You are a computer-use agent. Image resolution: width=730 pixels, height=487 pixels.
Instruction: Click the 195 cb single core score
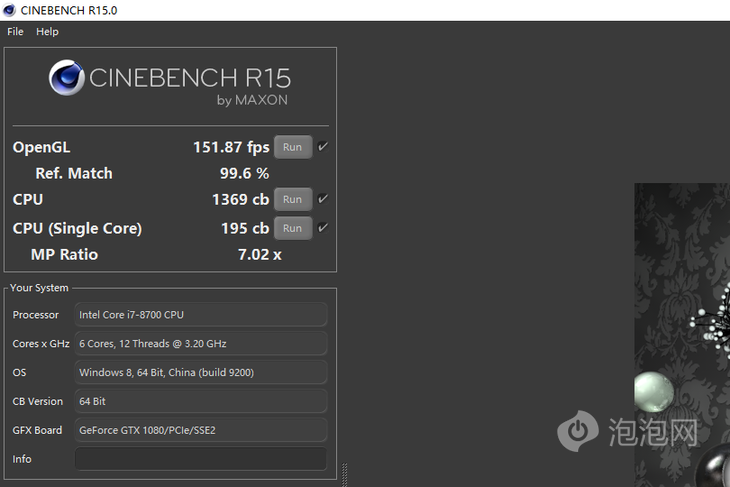tap(245, 228)
